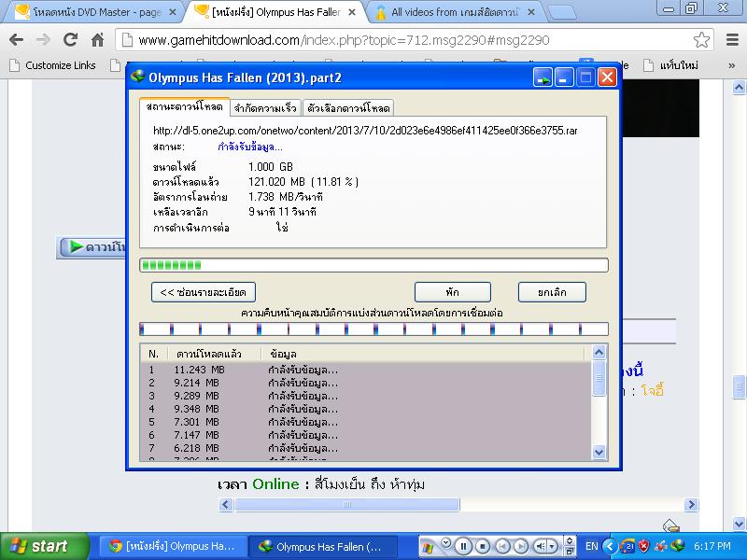The height and width of the screenshot is (560, 747).
Task: Close the โหลดหนัง DVD Master tab
Action: click(x=173, y=12)
